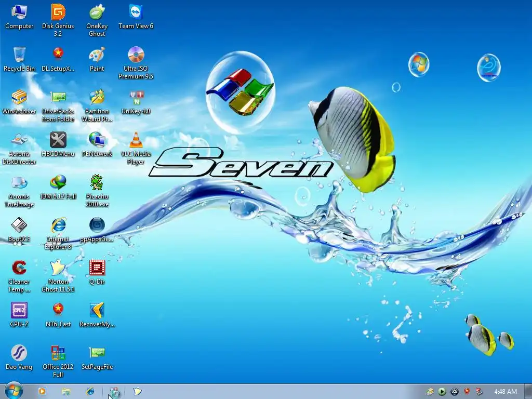Select the SetPageFile icon
The width and height of the screenshot is (532, 399).
click(97, 358)
